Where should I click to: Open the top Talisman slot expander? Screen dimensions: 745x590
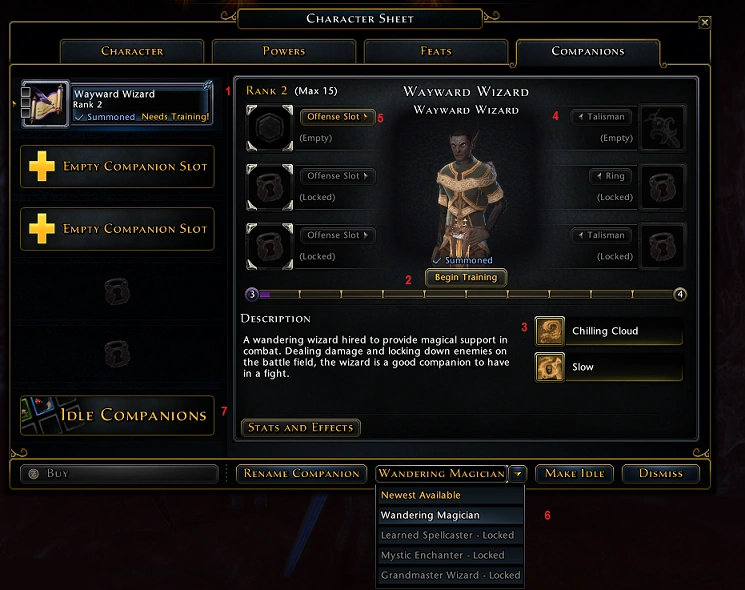[x=602, y=116]
